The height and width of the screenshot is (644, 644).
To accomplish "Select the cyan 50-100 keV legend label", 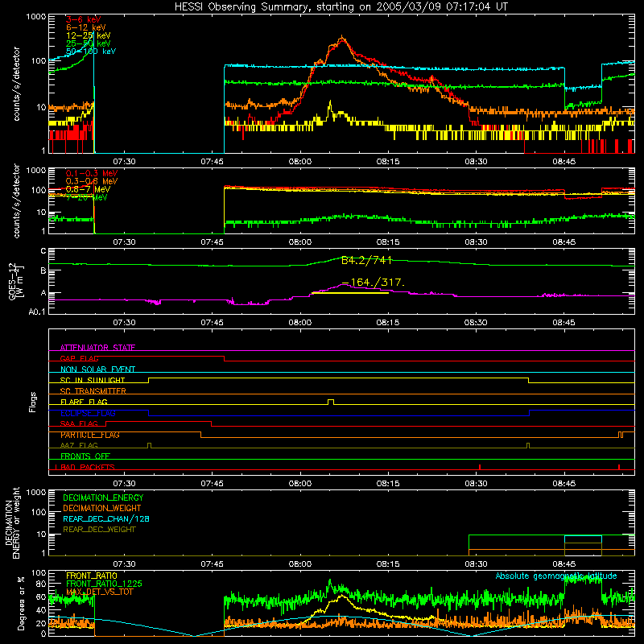I will pyautogui.click(x=91, y=52).
